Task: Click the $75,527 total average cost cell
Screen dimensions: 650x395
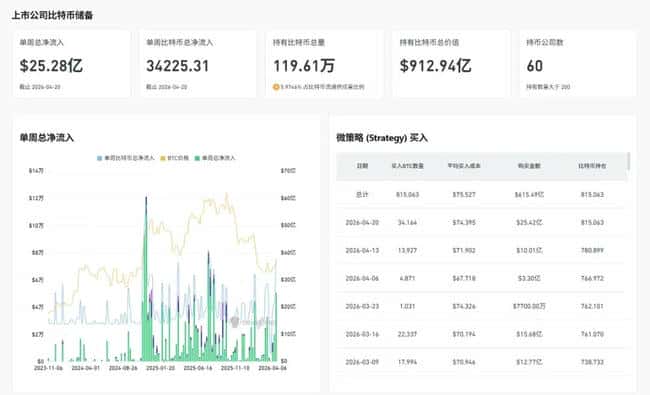Action: pos(464,194)
